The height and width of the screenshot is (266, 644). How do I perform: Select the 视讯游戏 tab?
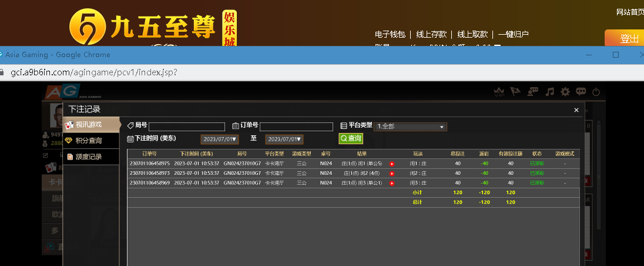90,125
